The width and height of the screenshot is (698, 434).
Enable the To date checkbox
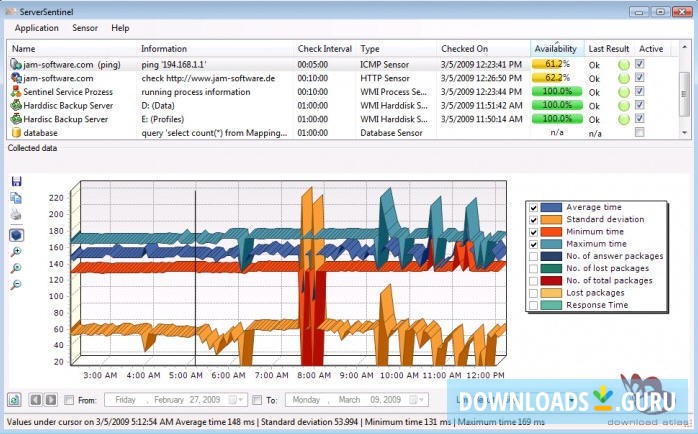coord(257,400)
